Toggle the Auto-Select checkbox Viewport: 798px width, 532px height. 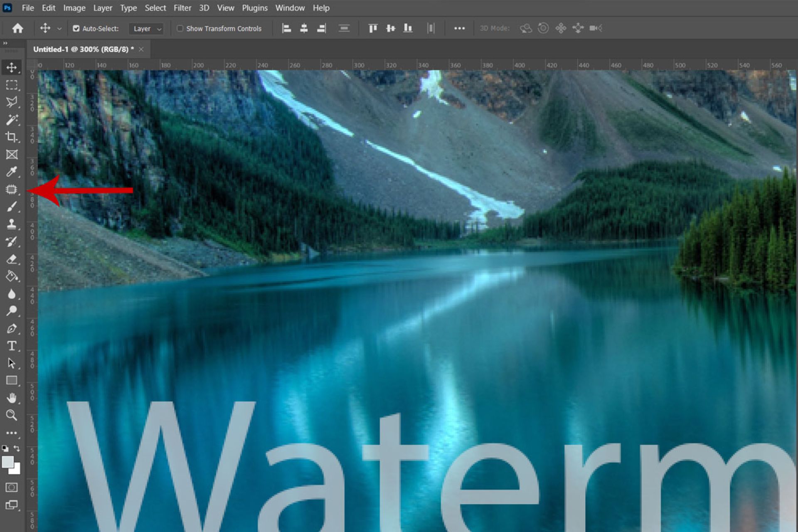pos(76,29)
